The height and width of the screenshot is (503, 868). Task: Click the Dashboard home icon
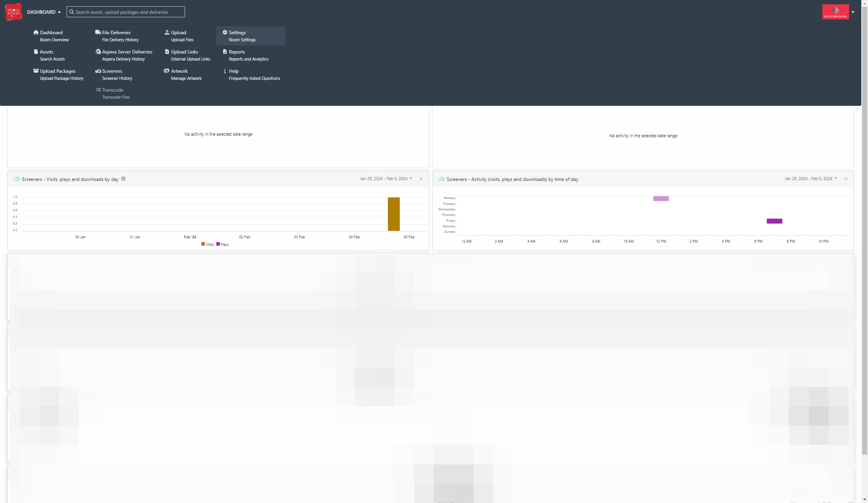[x=36, y=32]
